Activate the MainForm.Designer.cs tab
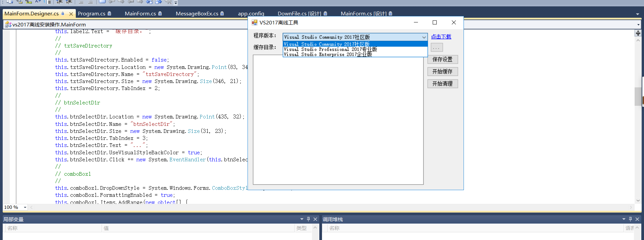The height and width of the screenshot is (240, 644). [32, 14]
